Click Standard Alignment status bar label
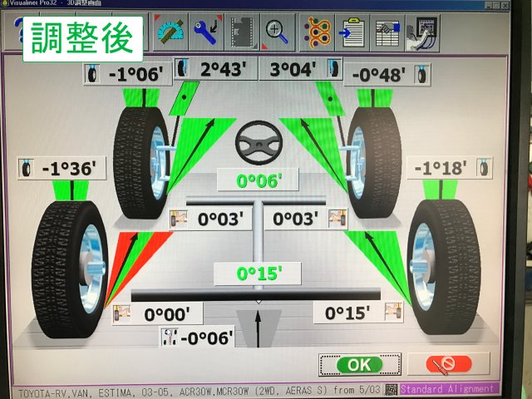 pos(448,388)
